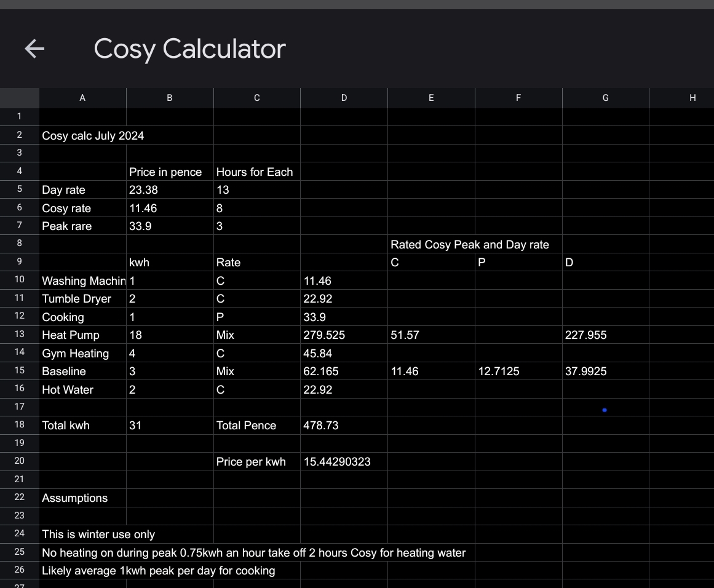Select the 'Mix' rate in Heat Pump row
The width and height of the screenshot is (714, 588).
click(x=257, y=335)
